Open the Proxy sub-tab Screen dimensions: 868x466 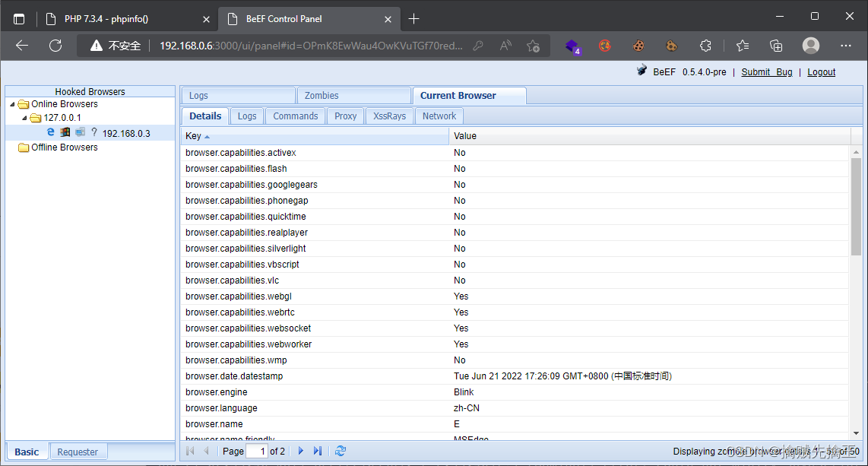click(x=345, y=116)
